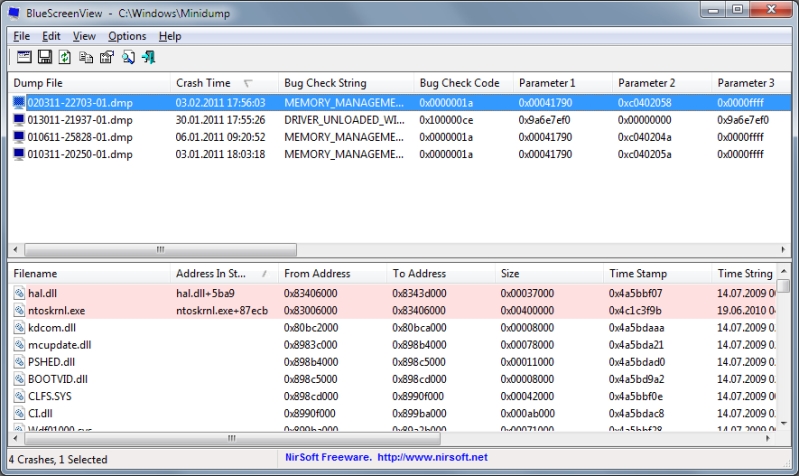The image size is (799, 476).
Task: Open the www.nirsoft.net link
Action: coord(432,457)
